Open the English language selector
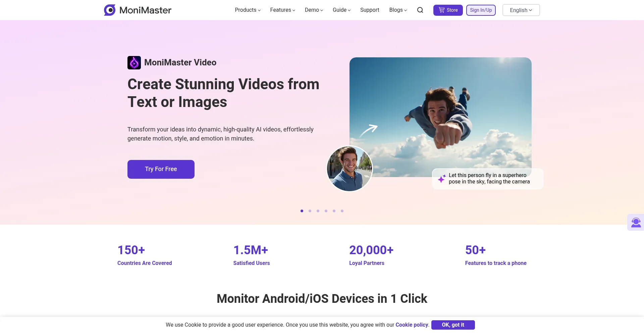This screenshot has height=333, width=644. click(x=521, y=10)
